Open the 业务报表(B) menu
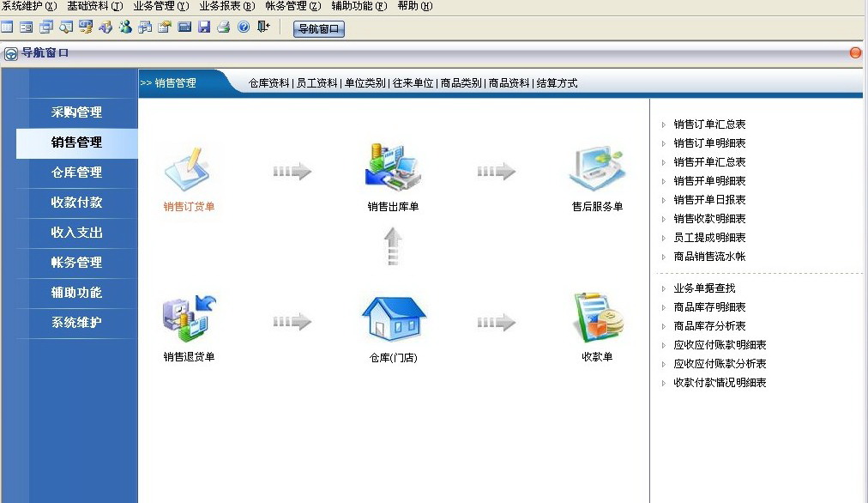Screen dimensions: 868x503 (x=227, y=6)
